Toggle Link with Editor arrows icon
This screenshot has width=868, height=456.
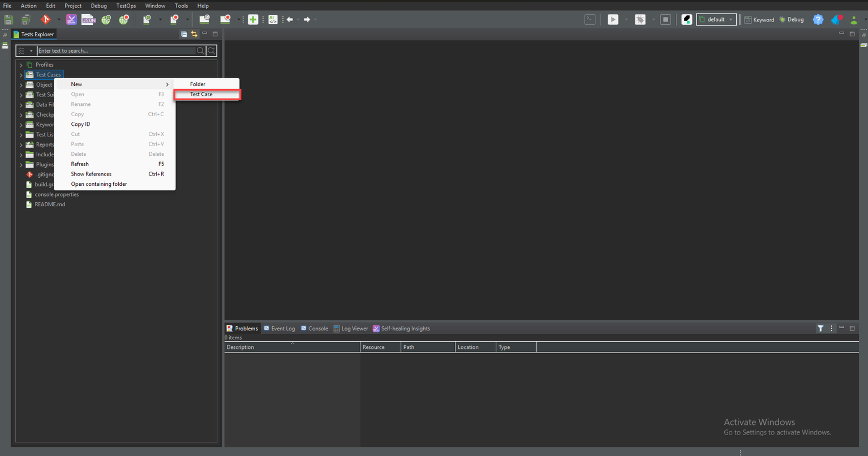(x=194, y=34)
